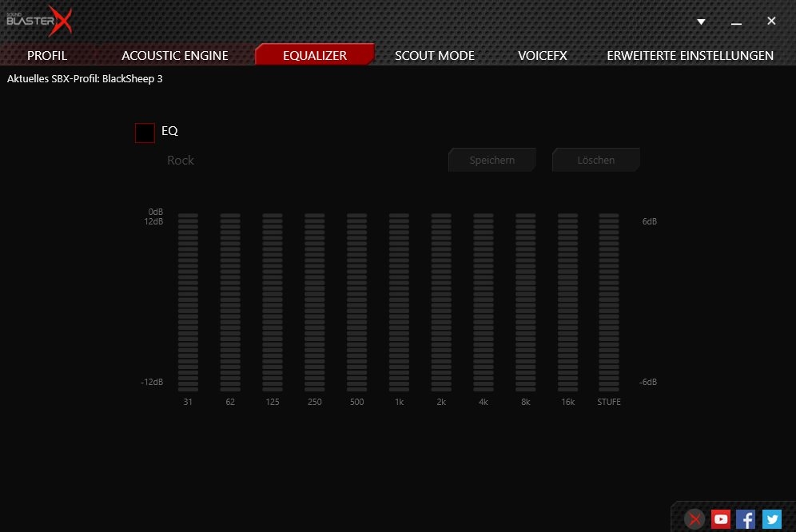Click the -12dB scale label
The width and height of the screenshot is (796, 532).
pos(152,382)
